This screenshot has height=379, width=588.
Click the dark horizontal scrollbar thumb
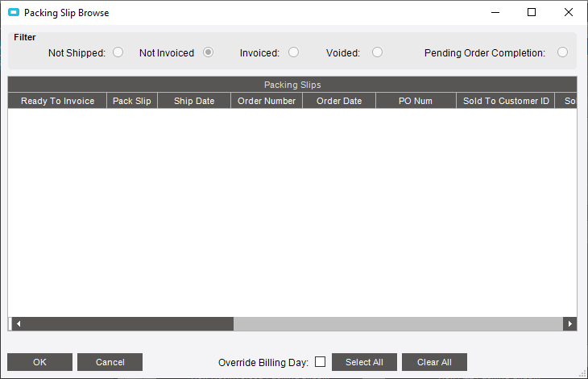tap(128, 324)
